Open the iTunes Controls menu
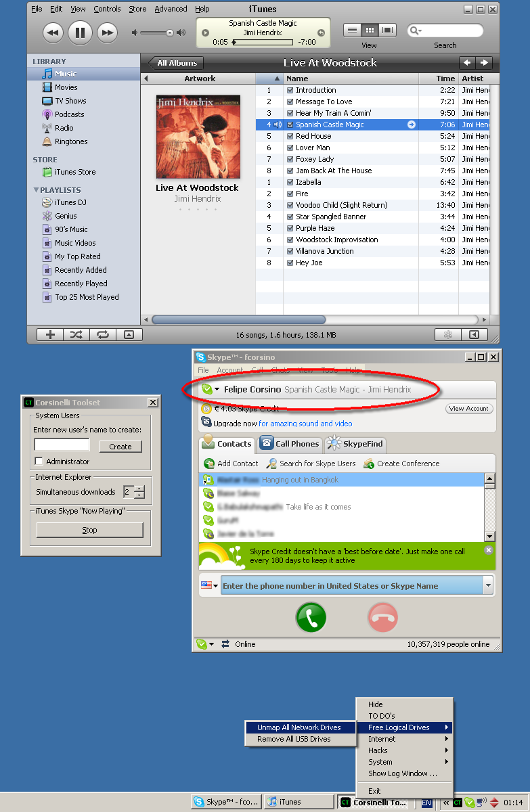 click(107, 9)
